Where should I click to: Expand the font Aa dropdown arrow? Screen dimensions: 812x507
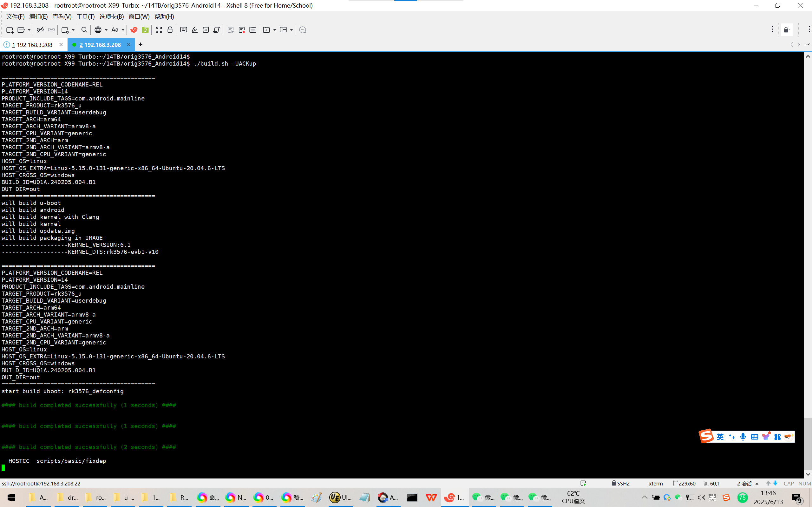(x=123, y=30)
